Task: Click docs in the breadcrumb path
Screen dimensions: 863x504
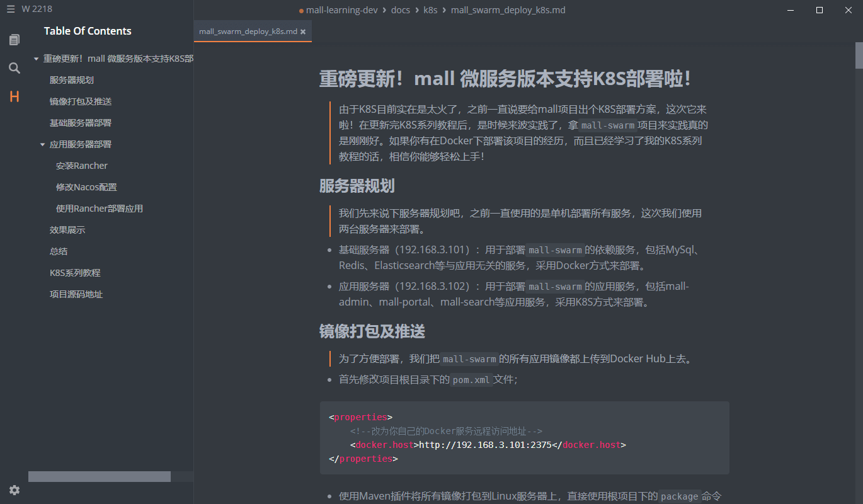Action: click(400, 10)
